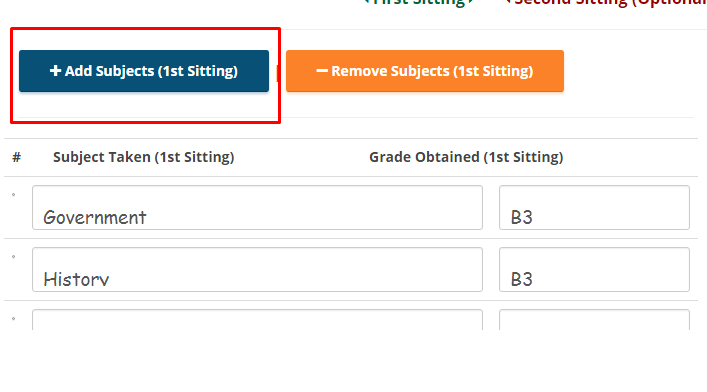Click the Remove Subjects (1st Sitting) button
This screenshot has width=707, height=392.
(x=425, y=71)
